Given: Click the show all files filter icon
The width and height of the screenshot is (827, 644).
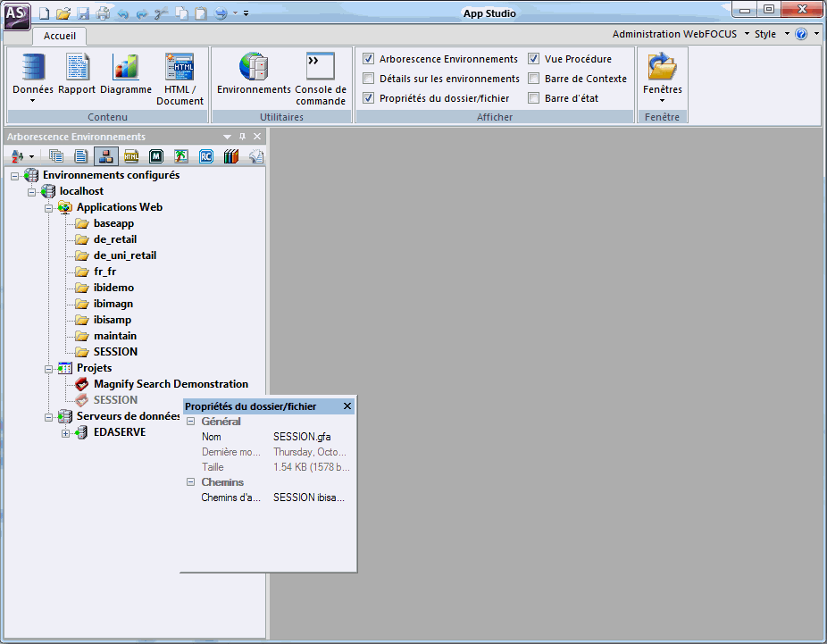Looking at the screenshot, I should [56, 156].
